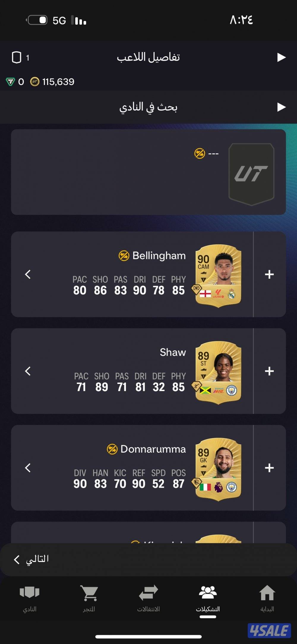Click the التالي next button
Screen dimensions: 297x644
31,559
